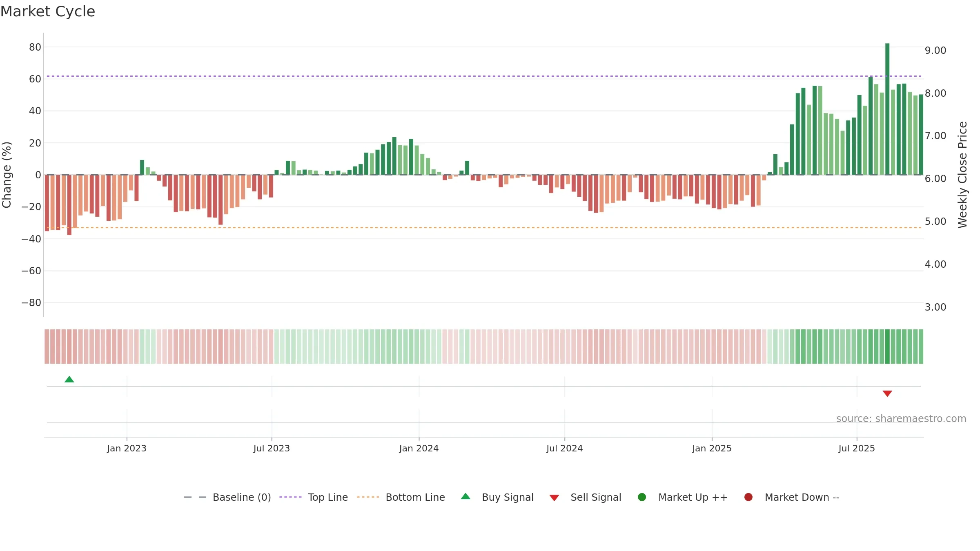Screen dimensions: 980x551
Task: Click the Jul 2025 axis label
Action: click(x=857, y=449)
